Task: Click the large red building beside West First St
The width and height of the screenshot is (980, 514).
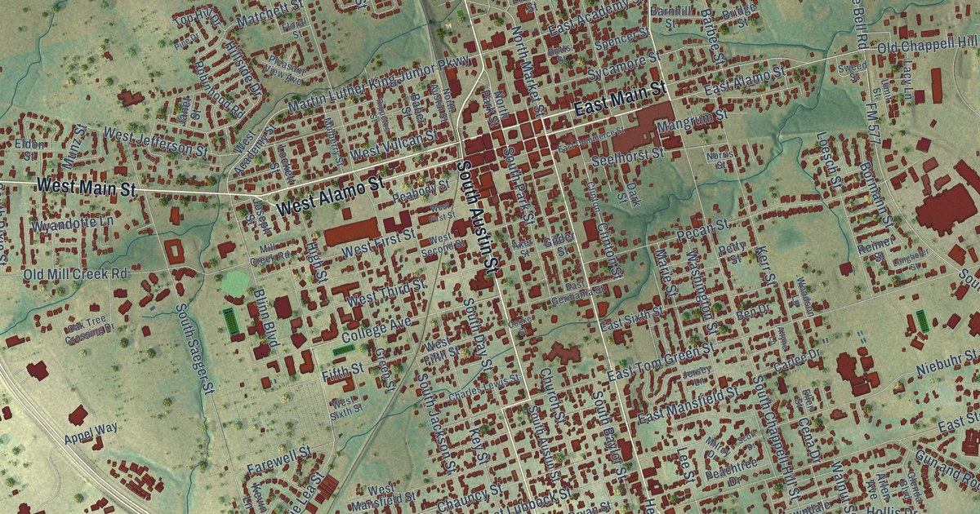Action: click(x=351, y=232)
